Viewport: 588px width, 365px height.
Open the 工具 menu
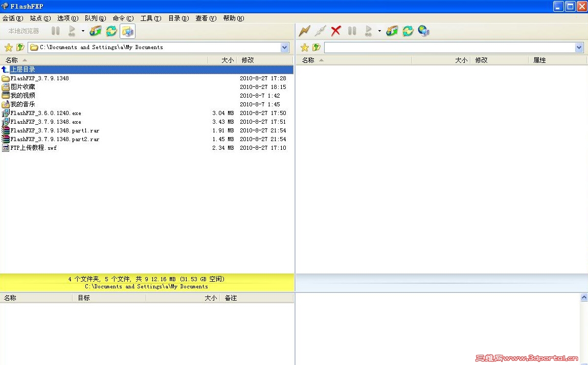151,18
